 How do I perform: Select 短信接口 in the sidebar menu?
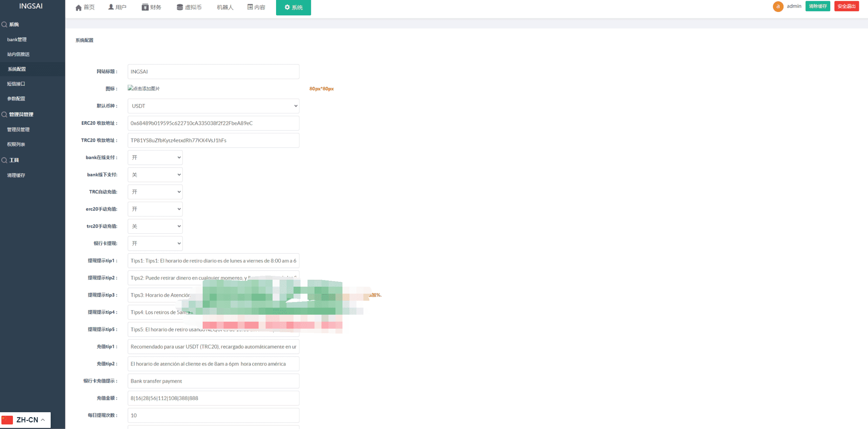16,84
